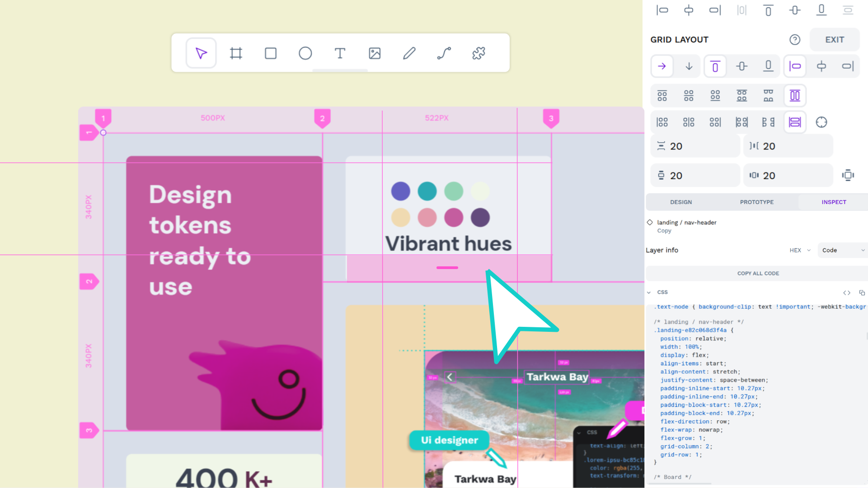The image size is (868, 488).
Task: Open the HEX color format dropdown
Action: (x=800, y=251)
